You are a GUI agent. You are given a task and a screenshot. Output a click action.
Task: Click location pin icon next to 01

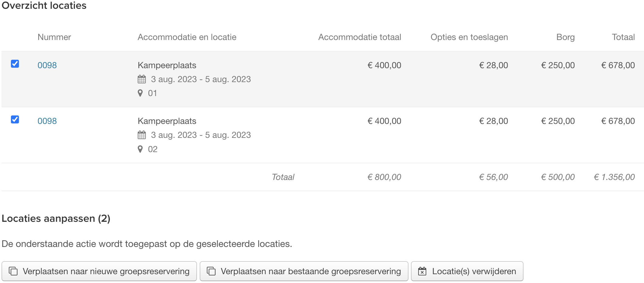[x=140, y=93]
